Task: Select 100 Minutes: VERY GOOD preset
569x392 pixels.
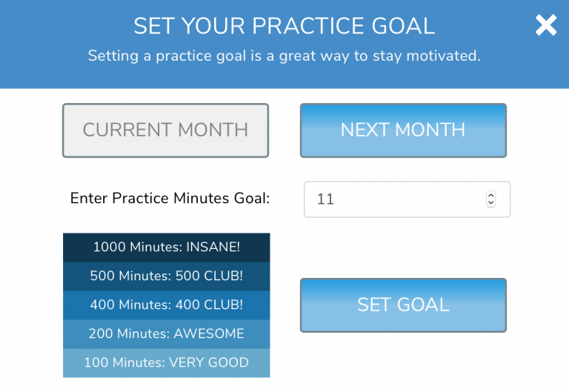Action: tap(167, 362)
